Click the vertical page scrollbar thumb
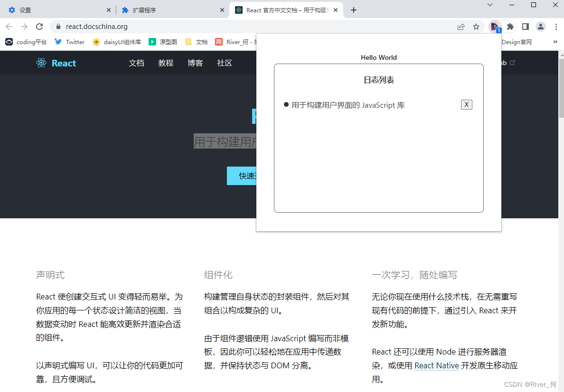Image resolution: width=564 pixels, height=392 pixels. point(561,88)
